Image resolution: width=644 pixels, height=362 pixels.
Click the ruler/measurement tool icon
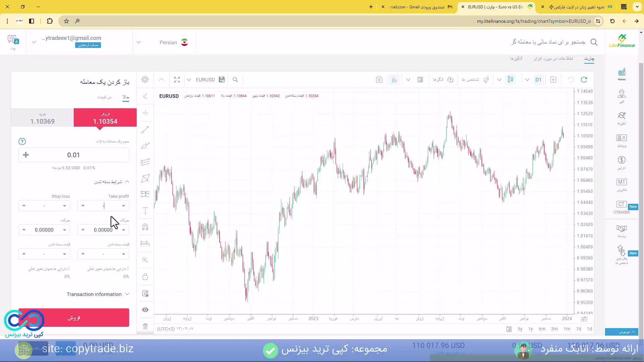tap(146, 244)
